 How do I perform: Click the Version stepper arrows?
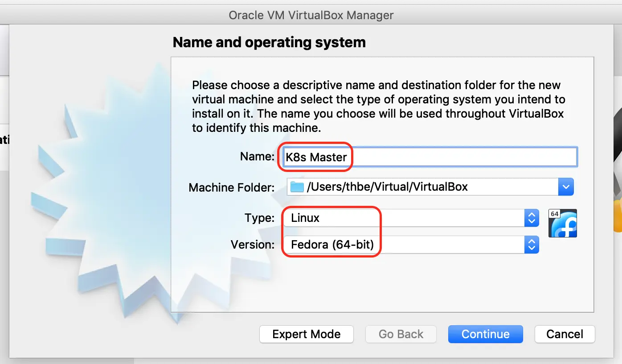tap(532, 245)
